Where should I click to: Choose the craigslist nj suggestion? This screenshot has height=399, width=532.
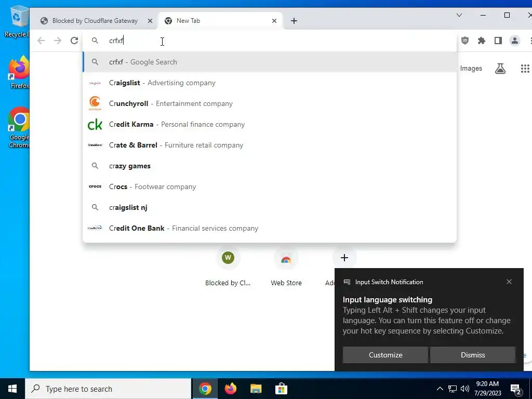point(270,207)
